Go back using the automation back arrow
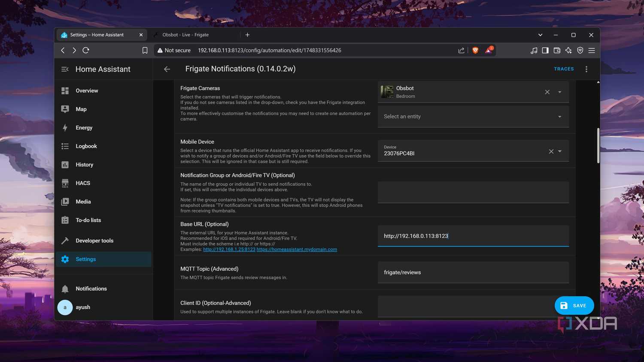The width and height of the screenshot is (644, 362). coord(167,69)
